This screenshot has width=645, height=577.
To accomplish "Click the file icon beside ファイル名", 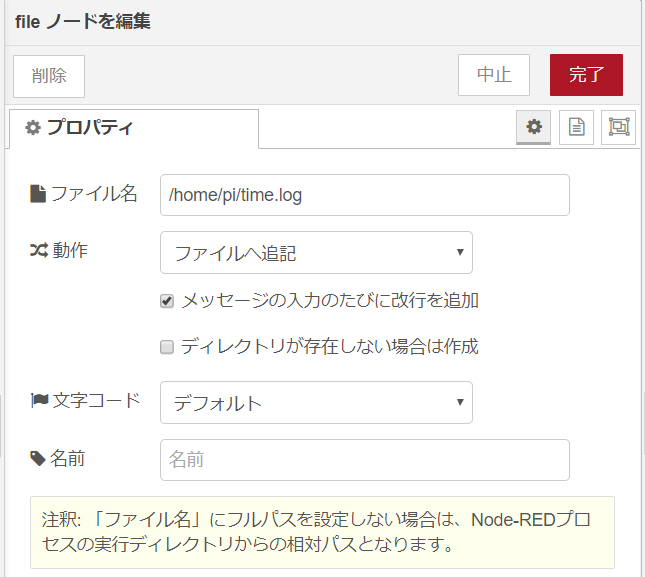I will click(38, 194).
